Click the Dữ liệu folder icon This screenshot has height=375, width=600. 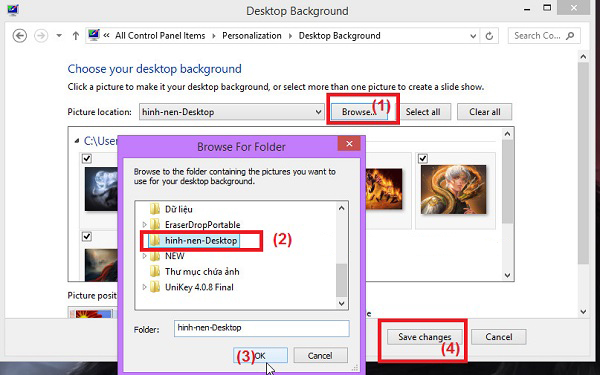click(155, 209)
